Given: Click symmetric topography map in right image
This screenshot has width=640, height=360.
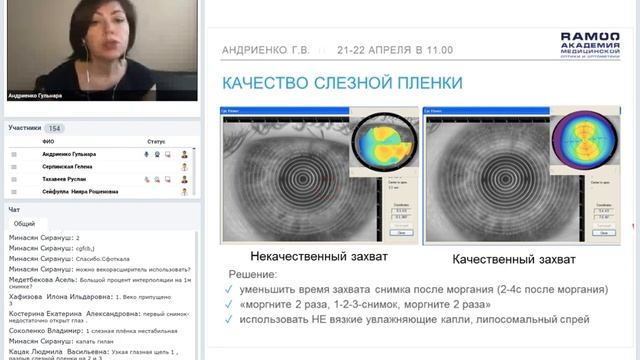Looking at the screenshot, I should [584, 140].
